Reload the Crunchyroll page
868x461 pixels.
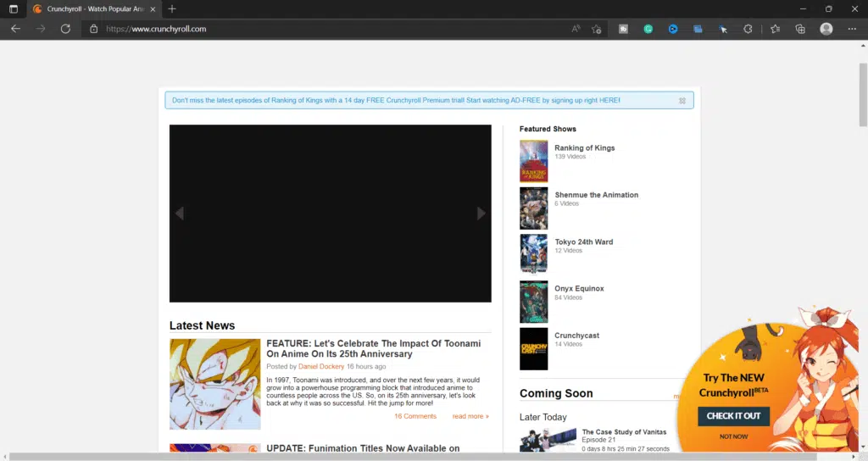tap(65, 29)
